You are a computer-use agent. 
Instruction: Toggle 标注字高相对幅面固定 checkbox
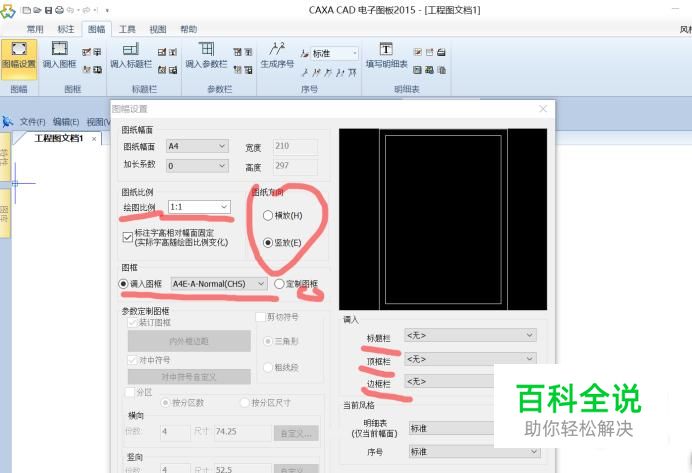point(128,237)
